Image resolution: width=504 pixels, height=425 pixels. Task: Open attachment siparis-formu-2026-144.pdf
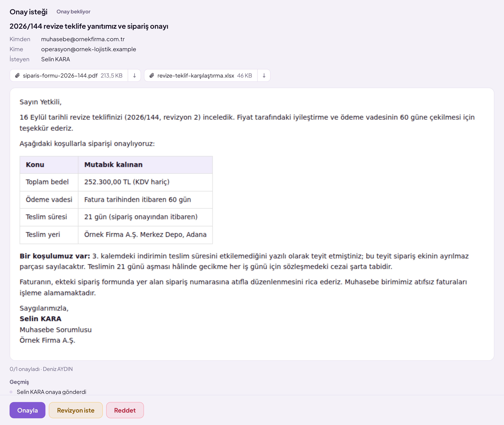[x=69, y=75]
